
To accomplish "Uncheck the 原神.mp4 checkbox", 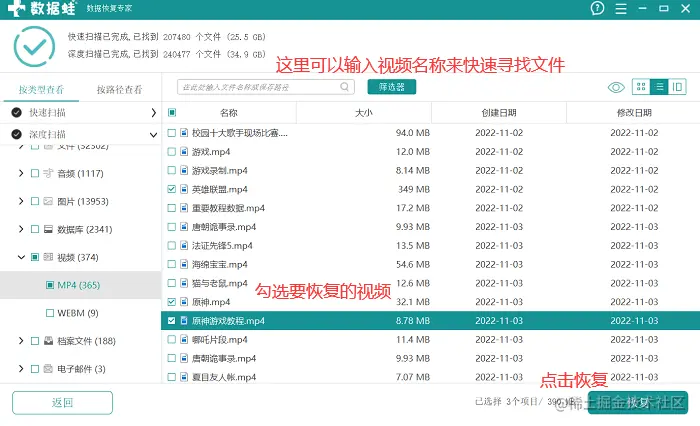I will pos(171,302).
